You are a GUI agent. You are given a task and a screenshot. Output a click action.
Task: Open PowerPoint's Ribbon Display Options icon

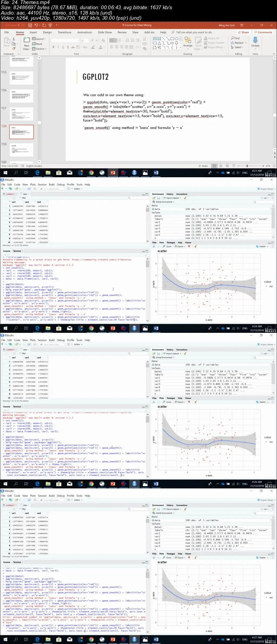click(x=241, y=25)
